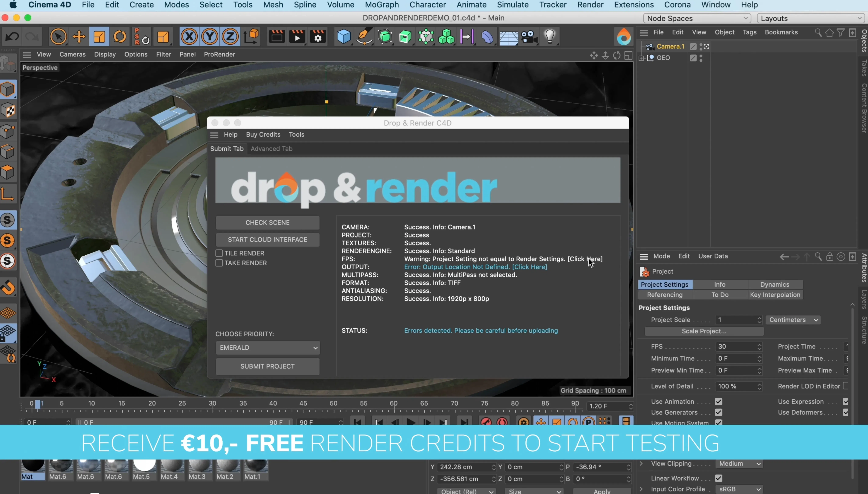868x494 pixels.
Task: Open Buy Credits in plugin window
Action: point(263,134)
